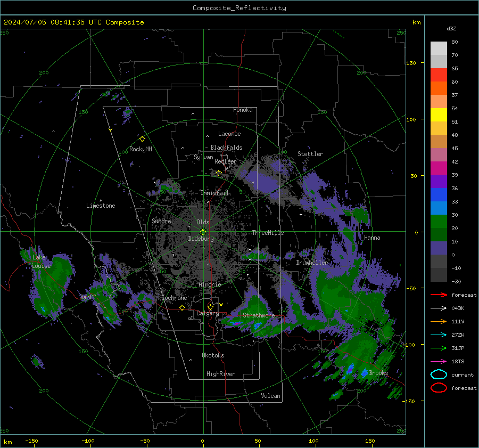The width and height of the screenshot is (479, 448).
Task: Select the Sundre label
Action: pos(161,221)
